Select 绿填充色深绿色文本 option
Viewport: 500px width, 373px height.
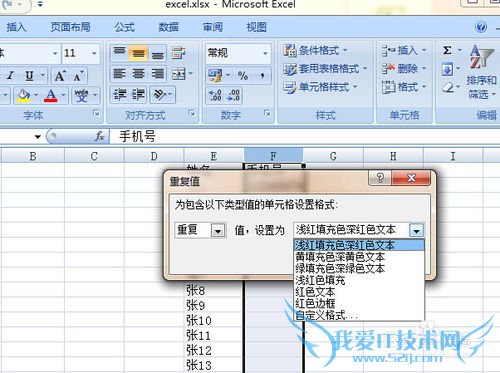click(x=359, y=269)
